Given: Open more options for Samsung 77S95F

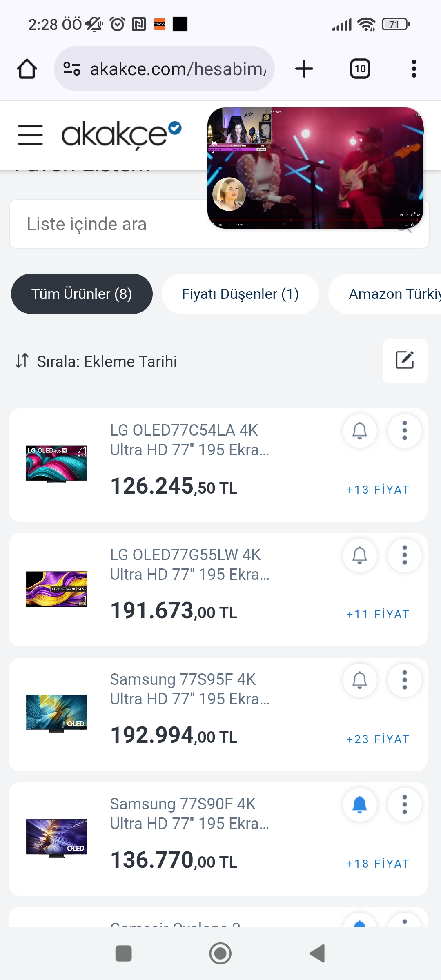Looking at the screenshot, I should [x=405, y=680].
